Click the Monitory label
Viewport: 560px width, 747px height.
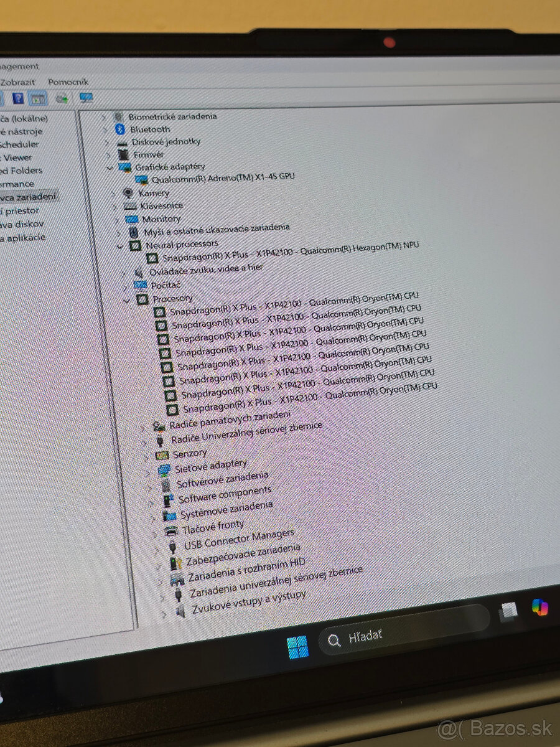click(x=161, y=219)
